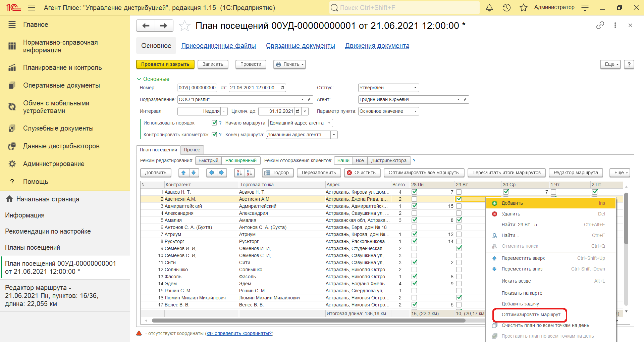Go forward with right arrow button
The height and width of the screenshot is (342, 644).
[164, 26]
